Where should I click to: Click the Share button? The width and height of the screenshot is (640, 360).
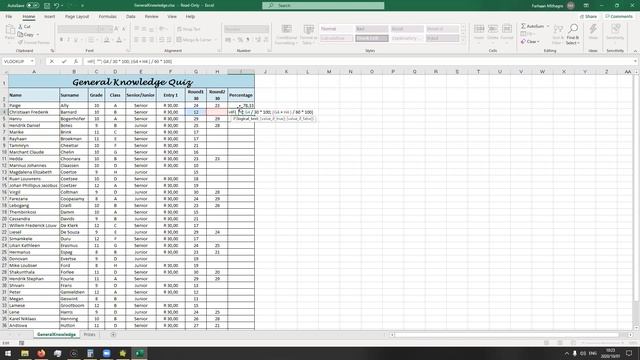click(589, 17)
